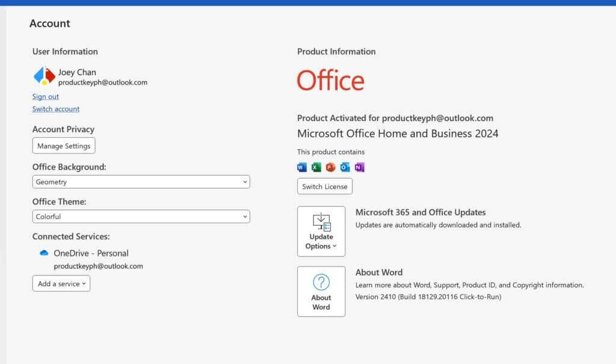Screen dimensions: 616x364
Task: Click the Microsoft 365 and Office Updates heading
Action: 420,212
